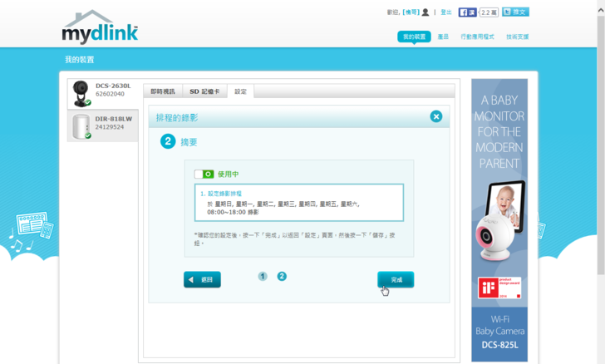Open 行動應用程式 in top navigation
Image resolution: width=605 pixels, height=364 pixels.
477,37
